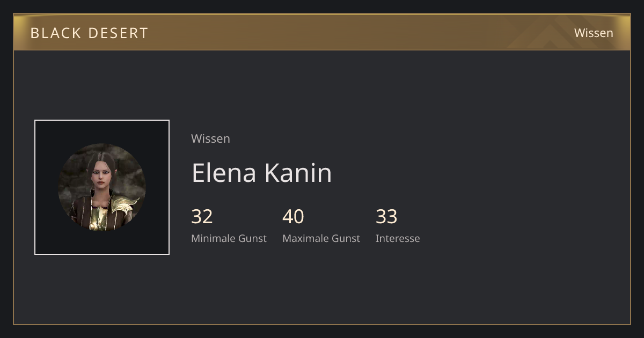
Task: Select the Interesse label
Action: point(398,238)
